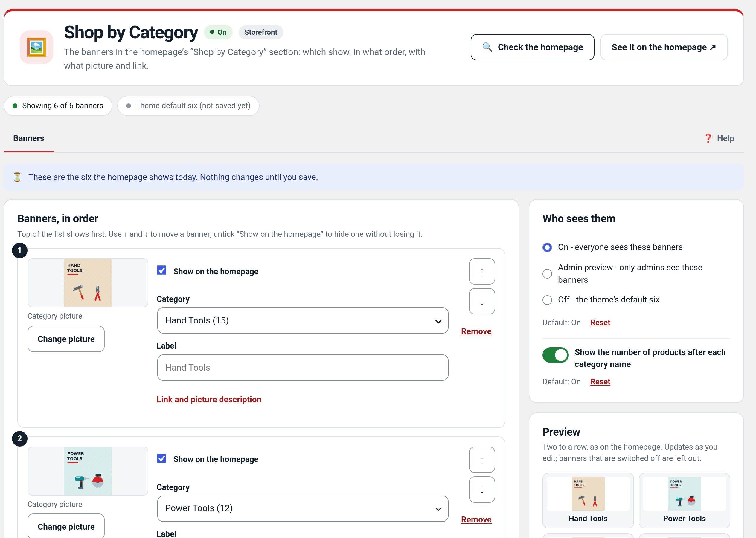The height and width of the screenshot is (538, 756).
Task: Open the Power Tools (12) category dropdown
Action: click(303, 508)
